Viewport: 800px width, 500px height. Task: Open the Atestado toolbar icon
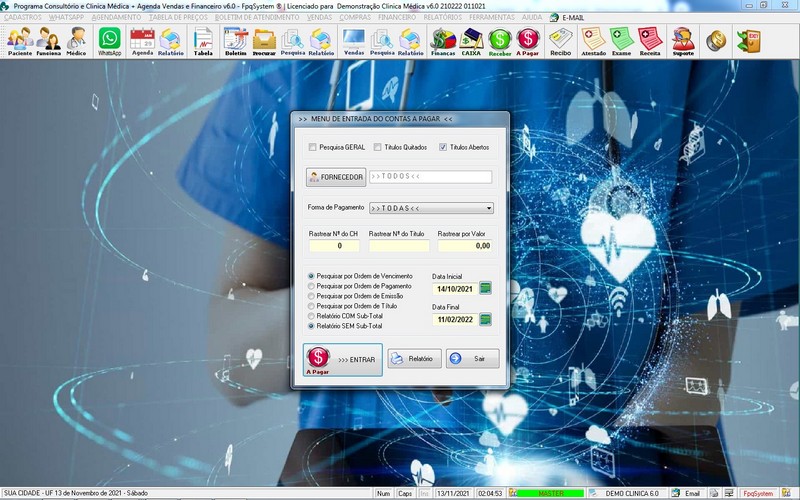pyautogui.click(x=593, y=40)
